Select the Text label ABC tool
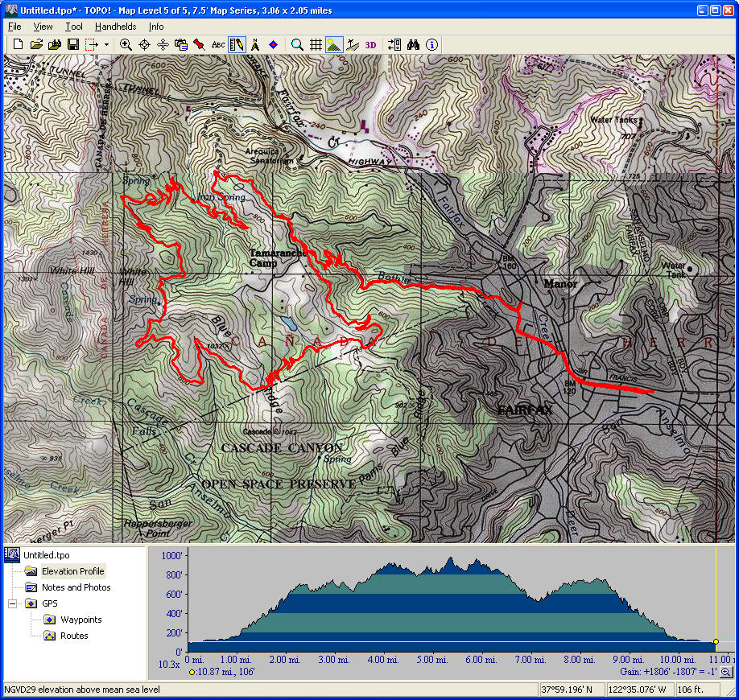This screenshot has height=700, width=739. coord(218,44)
